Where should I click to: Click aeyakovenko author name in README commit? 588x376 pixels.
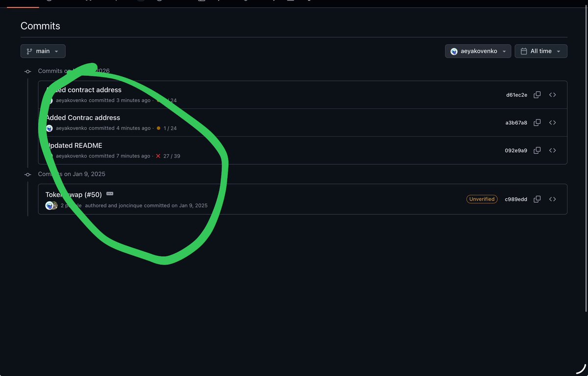71,156
